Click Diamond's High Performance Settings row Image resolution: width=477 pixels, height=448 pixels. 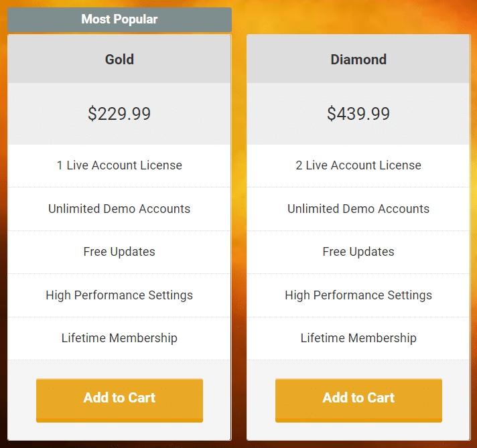click(x=358, y=295)
